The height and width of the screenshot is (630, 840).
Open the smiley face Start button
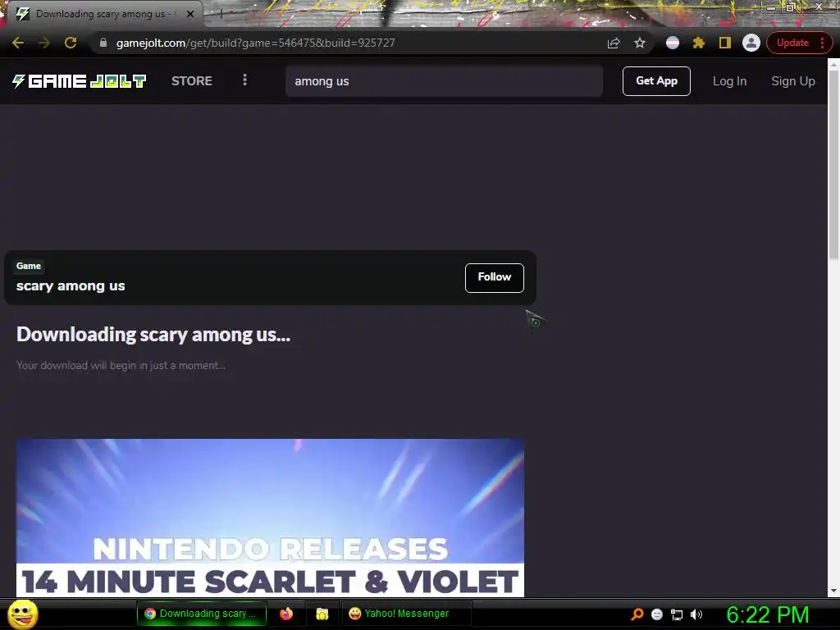pyautogui.click(x=22, y=614)
